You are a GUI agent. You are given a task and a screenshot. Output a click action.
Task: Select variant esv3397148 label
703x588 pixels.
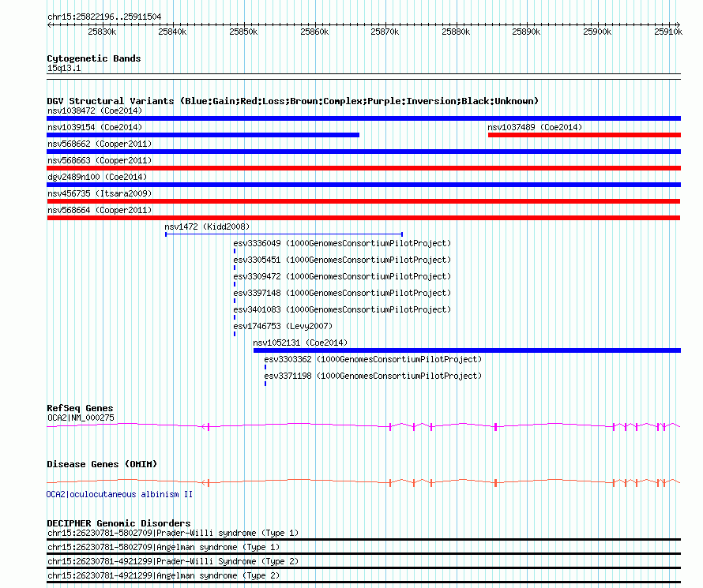coord(342,293)
